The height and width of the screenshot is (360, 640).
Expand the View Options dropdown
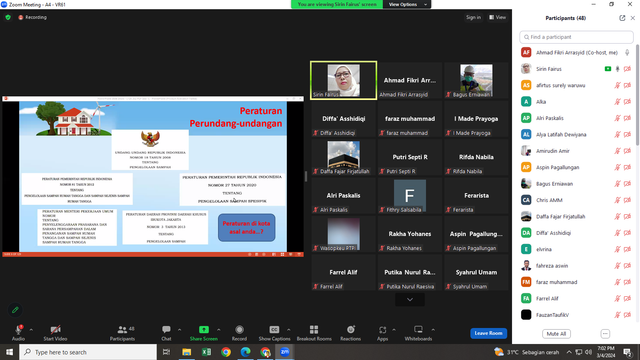point(407,4)
